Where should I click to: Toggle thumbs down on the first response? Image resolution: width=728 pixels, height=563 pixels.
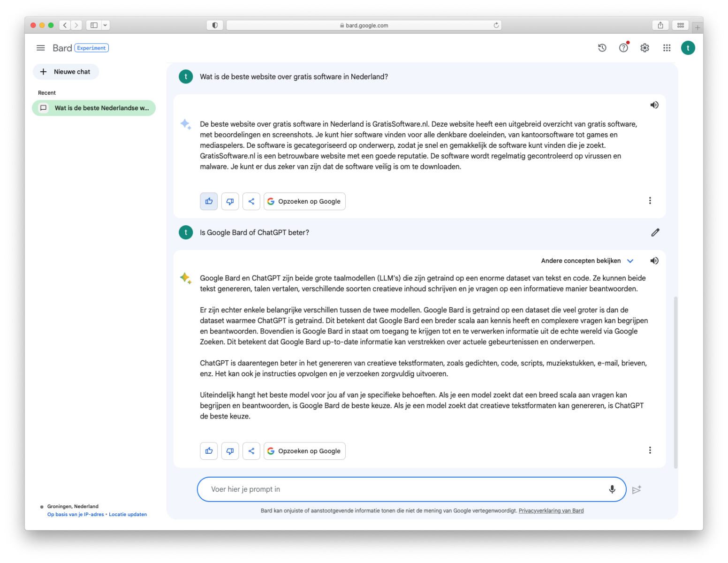click(x=230, y=201)
